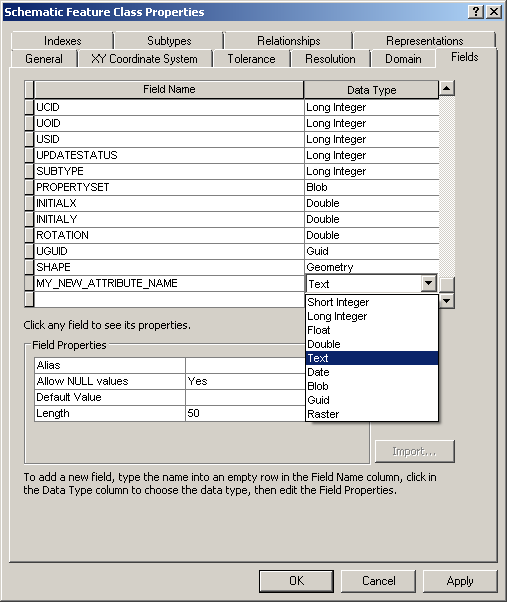Click the Field Name column header
The width and height of the screenshot is (507, 602).
(169, 89)
